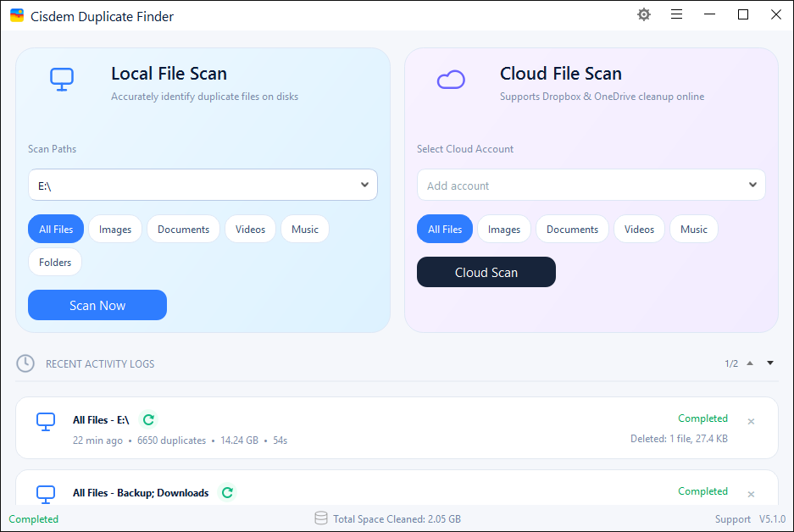Remove the Backup; Downloads log entry
Screen dimensions: 794x532
pos(751,494)
